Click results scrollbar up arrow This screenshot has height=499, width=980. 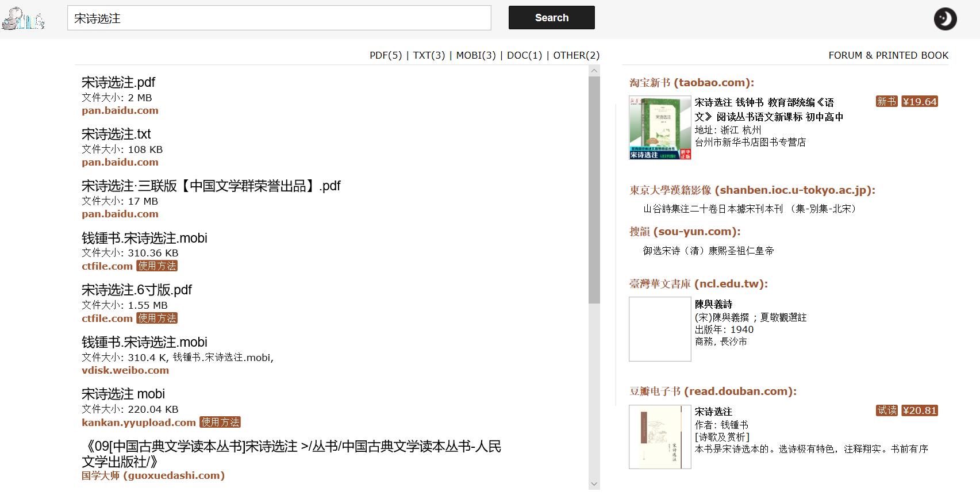(x=594, y=71)
